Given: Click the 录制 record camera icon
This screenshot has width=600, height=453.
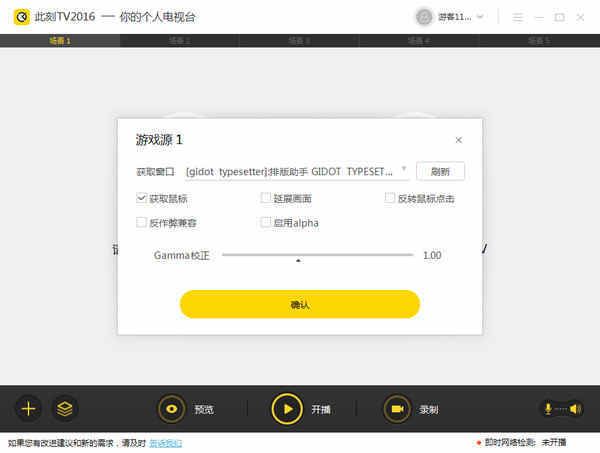Looking at the screenshot, I should click(x=398, y=409).
